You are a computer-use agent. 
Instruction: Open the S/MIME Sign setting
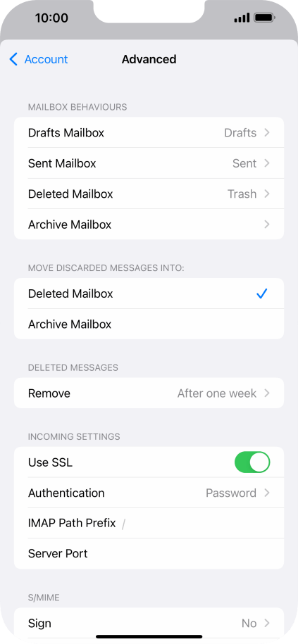point(149,623)
